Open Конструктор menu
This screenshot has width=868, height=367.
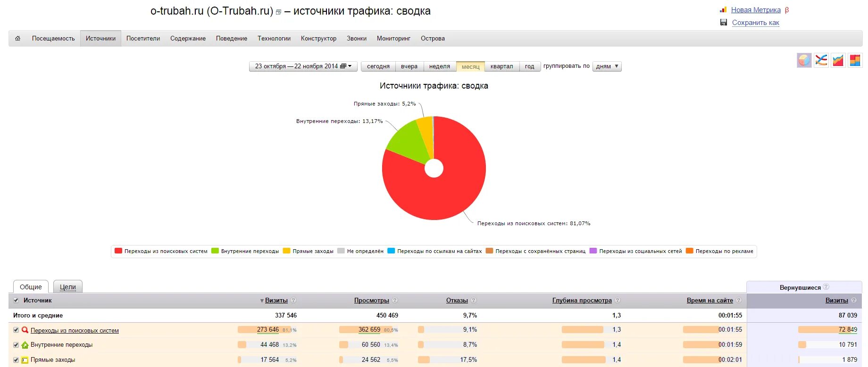click(x=318, y=39)
